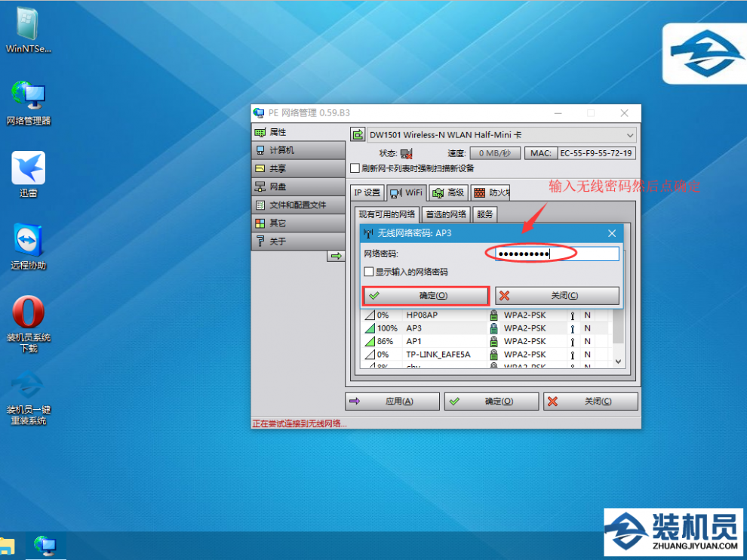This screenshot has width=747, height=560.
Task: Open the 高级 tab
Action: click(448, 192)
